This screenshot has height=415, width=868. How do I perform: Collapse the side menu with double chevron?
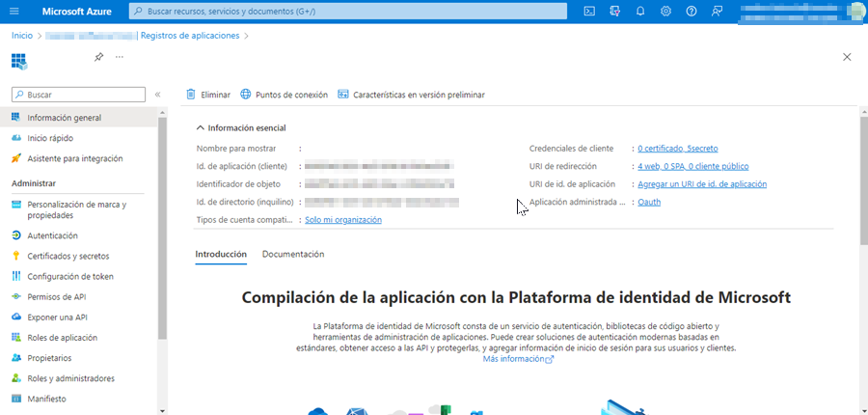tap(157, 95)
